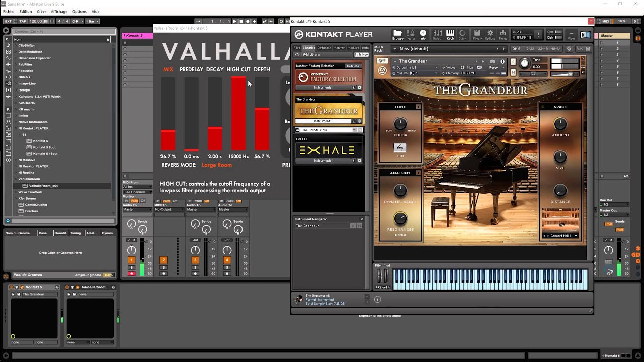Toggle track 1 activator button
Viewport: 644px width, 362px height.
click(131, 260)
